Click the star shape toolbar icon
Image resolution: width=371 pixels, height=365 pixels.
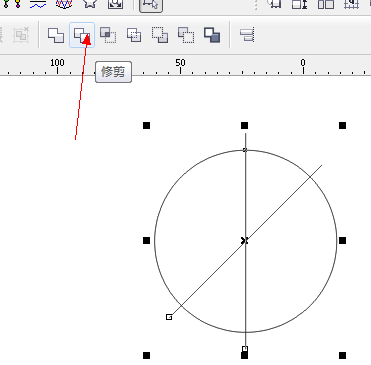click(x=90, y=4)
